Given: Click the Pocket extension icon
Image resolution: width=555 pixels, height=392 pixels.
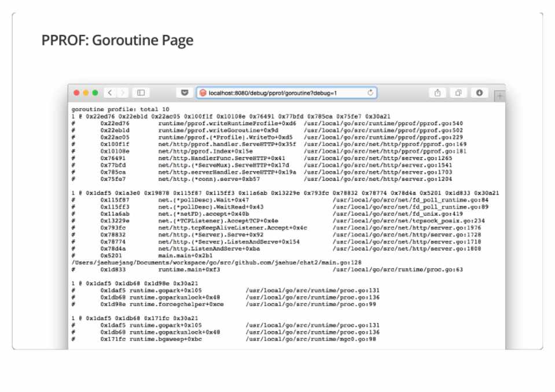Looking at the screenshot, I should 185,93.
